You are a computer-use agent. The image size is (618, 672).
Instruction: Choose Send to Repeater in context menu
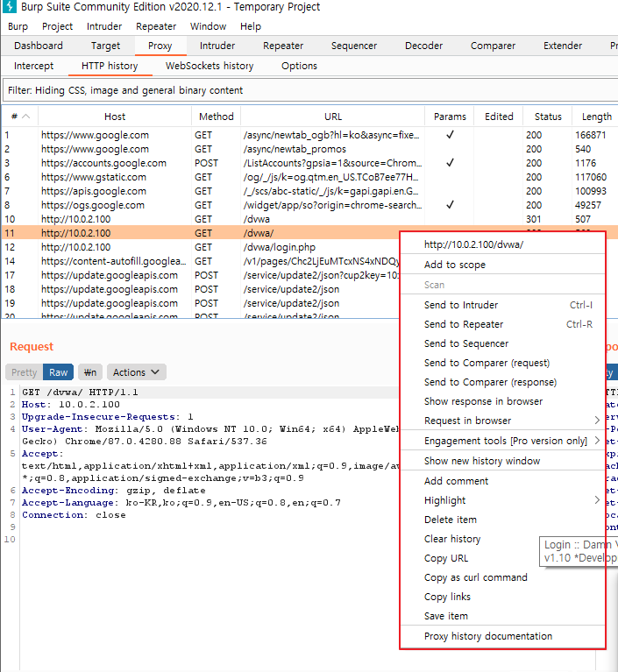[502, 324]
